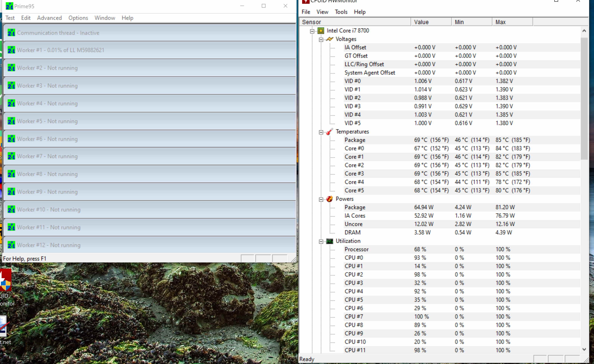
Task: Click the Communication thread window icon
Action: [x=11, y=33]
